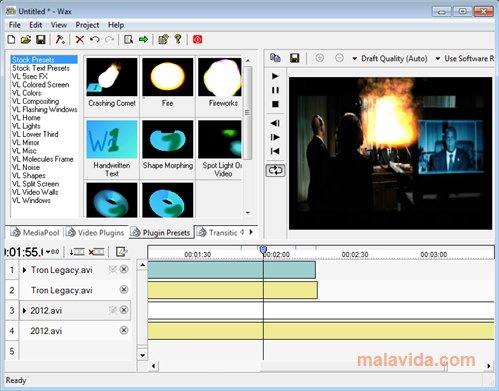Open the timecode format dropdown arrow
Screen dimensions: 499x391
tap(48, 252)
